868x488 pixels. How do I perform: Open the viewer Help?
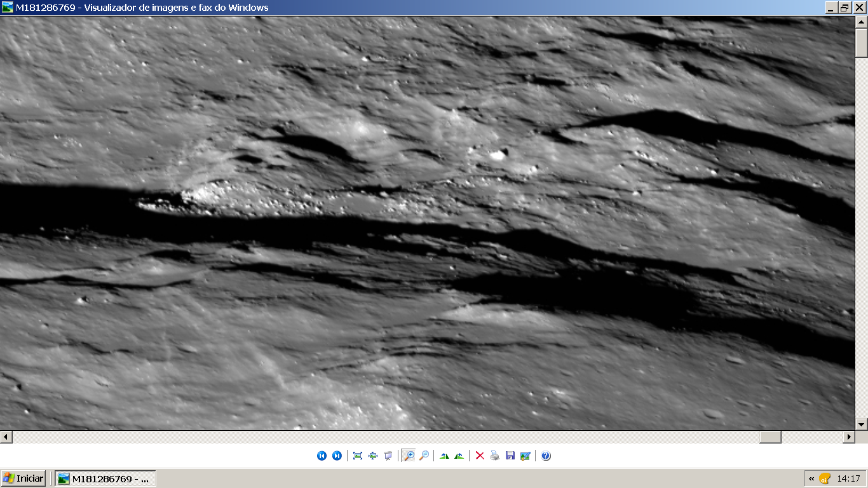pyautogui.click(x=546, y=456)
